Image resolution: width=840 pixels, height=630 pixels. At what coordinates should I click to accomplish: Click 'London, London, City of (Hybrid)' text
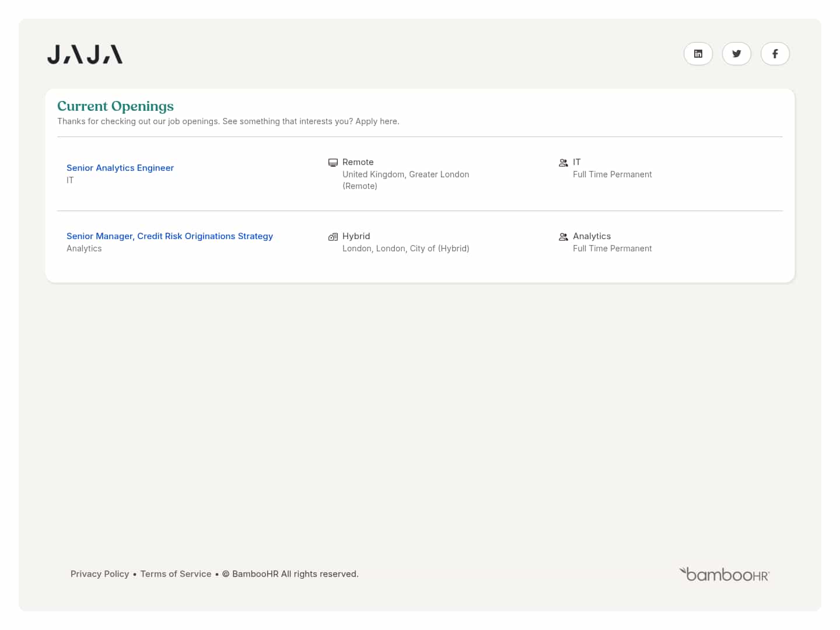click(406, 249)
